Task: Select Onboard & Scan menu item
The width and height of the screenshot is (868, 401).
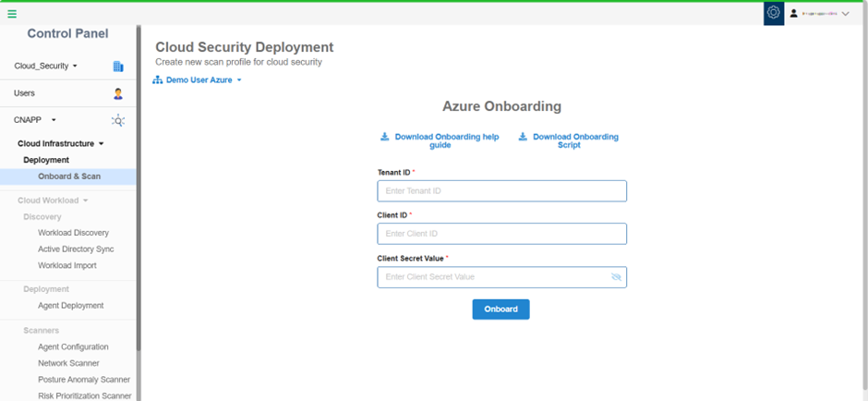Action: tap(69, 176)
